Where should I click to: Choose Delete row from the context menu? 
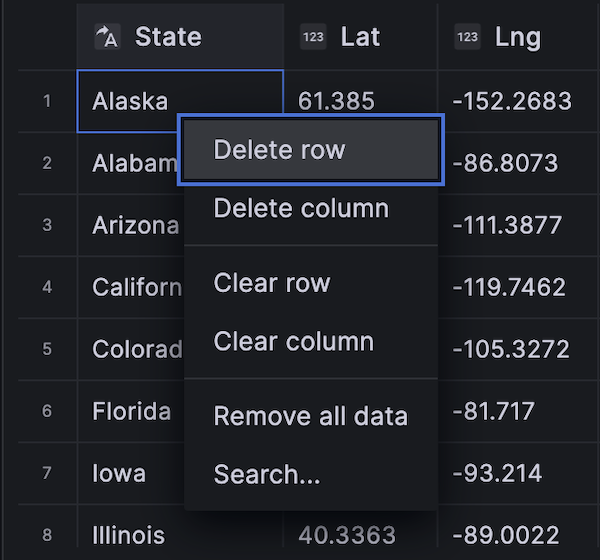tap(310, 150)
